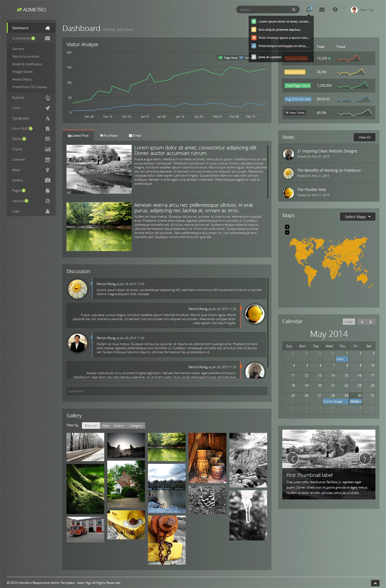This screenshot has height=588, width=386.
Task: Click the search magnifier icon
Action: 294,10
